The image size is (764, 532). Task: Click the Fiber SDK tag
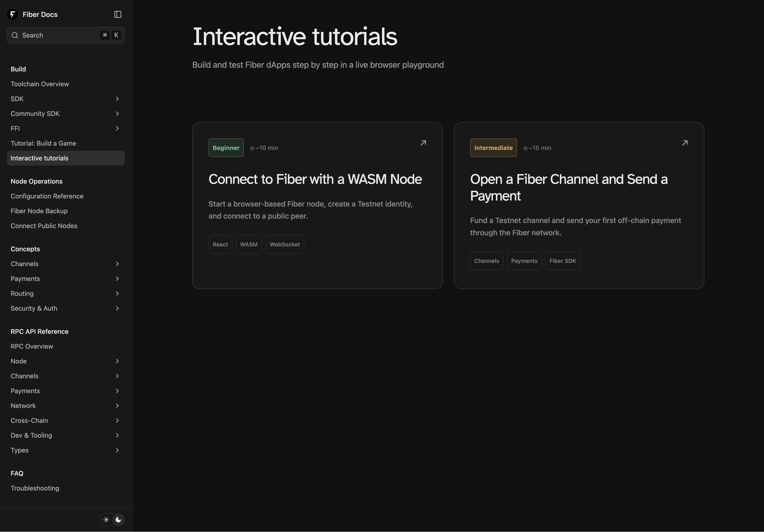tap(563, 261)
